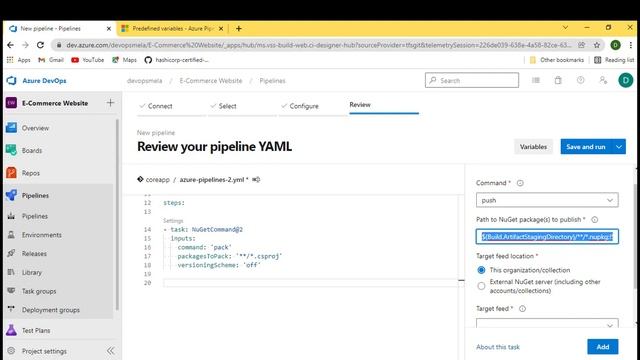Open the E-Commerce Website breadcrumb link
The height and width of the screenshot is (360, 640).
click(x=211, y=81)
